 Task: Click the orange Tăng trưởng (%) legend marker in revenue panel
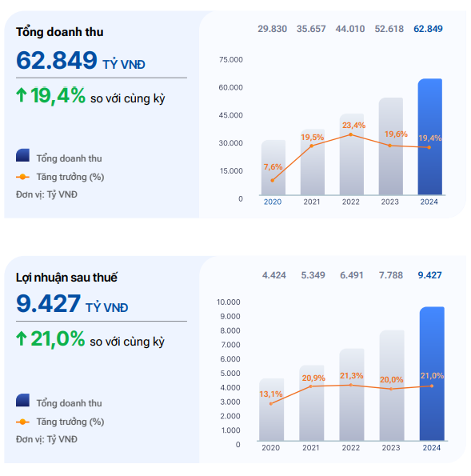[22, 177]
